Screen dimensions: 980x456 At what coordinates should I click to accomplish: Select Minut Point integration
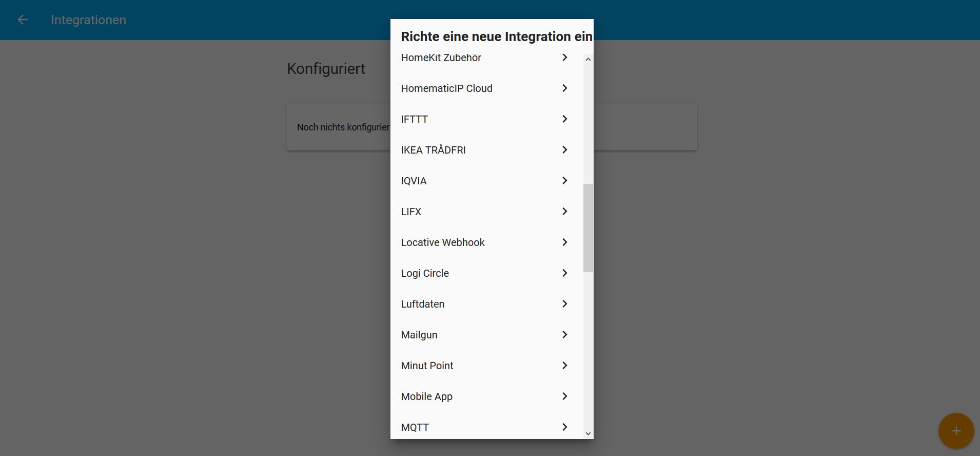(427, 366)
